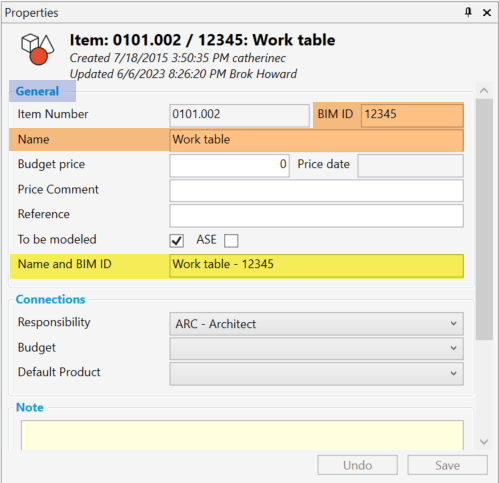Screen dimensions: 499x483
Task: Focus the BIM ID field
Action: tap(412, 115)
